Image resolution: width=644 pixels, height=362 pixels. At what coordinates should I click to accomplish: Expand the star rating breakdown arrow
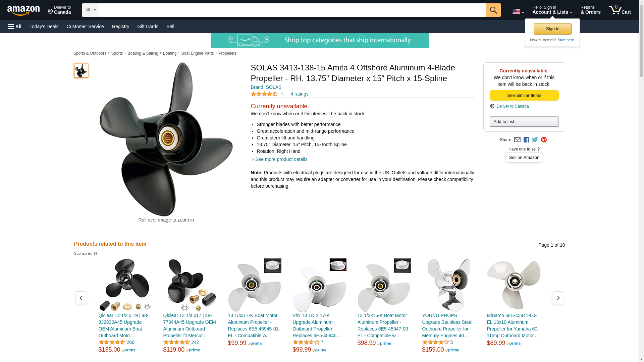tap(282, 94)
